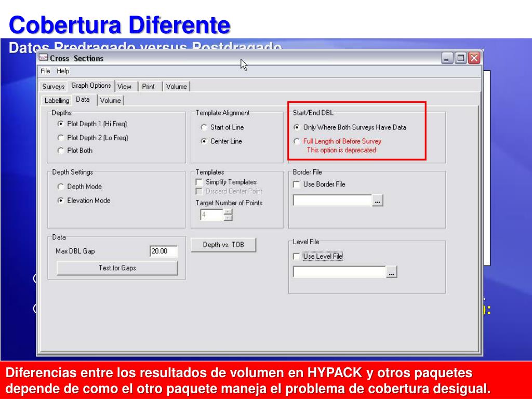The image size is (532, 399).
Task: Browse for a border file with ... button
Action: point(378,201)
